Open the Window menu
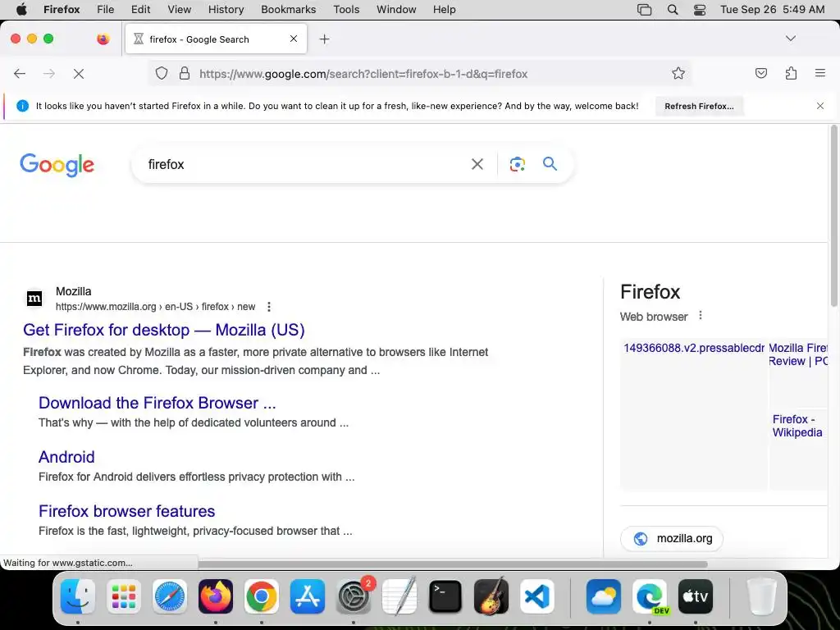 (x=396, y=9)
